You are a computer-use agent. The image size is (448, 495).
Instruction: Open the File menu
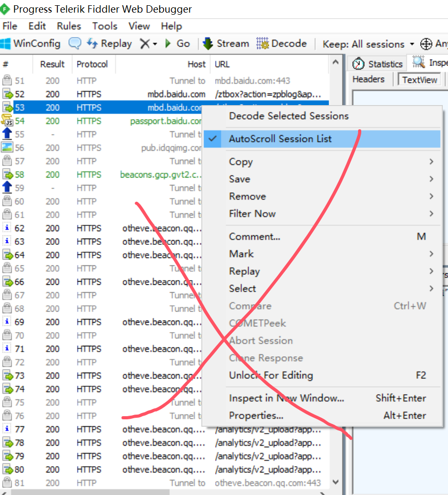tap(10, 26)
